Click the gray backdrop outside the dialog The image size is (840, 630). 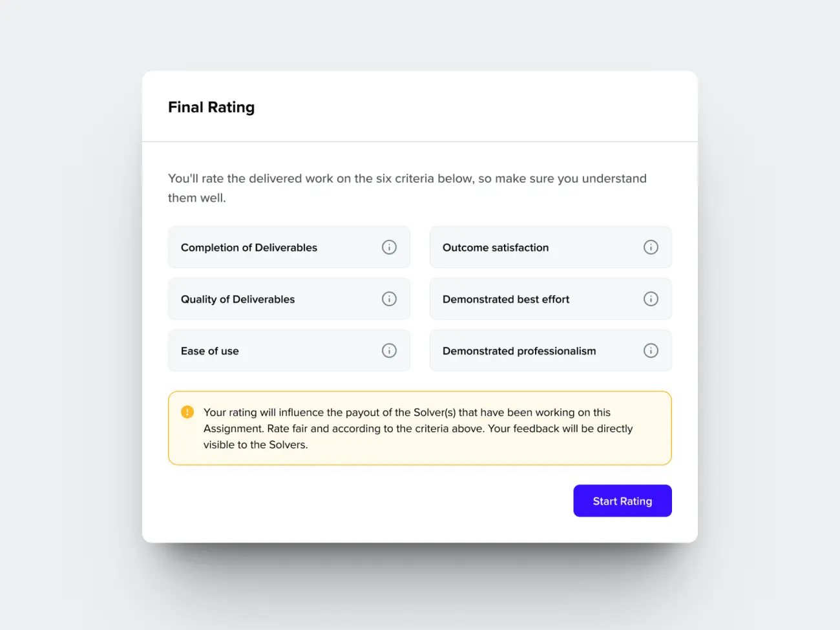71,323
